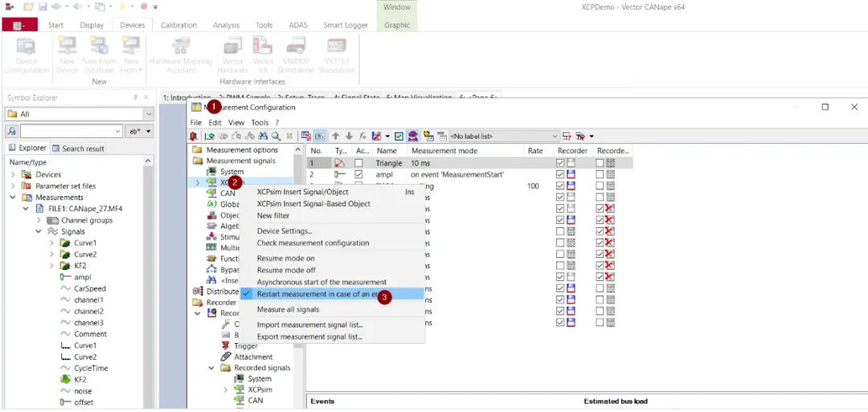Choose Check measurement configuration
Screen dimensions: 868x412
[x=313, y=243]
